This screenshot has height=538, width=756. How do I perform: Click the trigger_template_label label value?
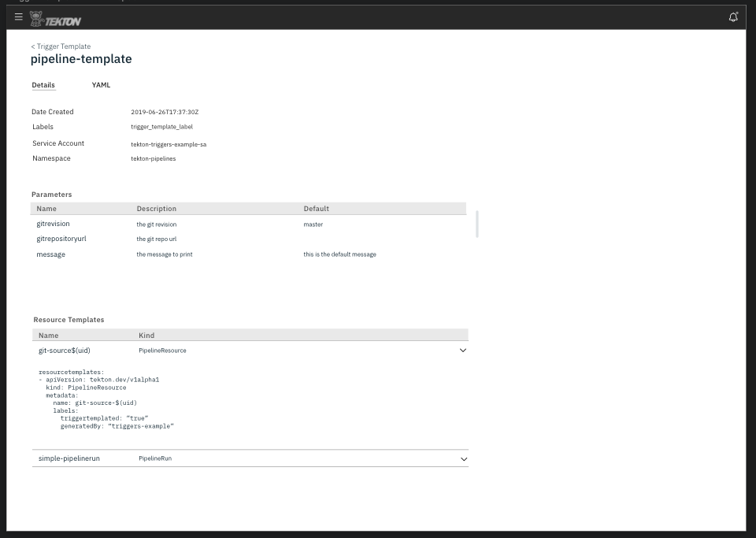click(162, 127)
